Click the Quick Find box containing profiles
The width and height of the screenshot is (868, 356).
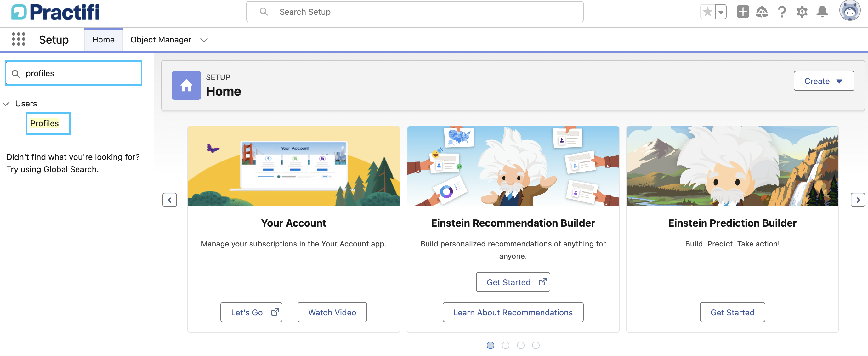(x=73, y=73)
